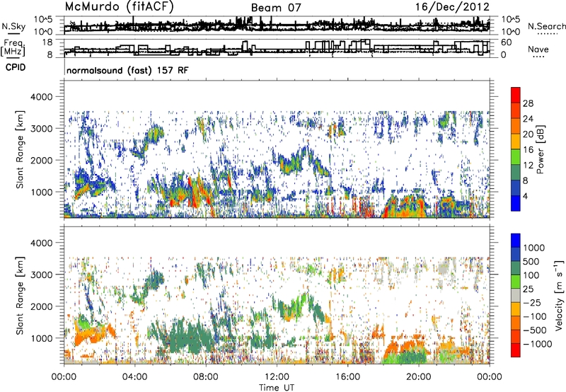Click the 'Power [dB]' color bar label

pyautogui.click(x=541, y=149)
